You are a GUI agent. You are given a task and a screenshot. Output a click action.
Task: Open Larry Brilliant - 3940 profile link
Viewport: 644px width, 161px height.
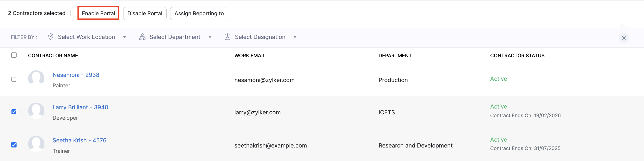coord(80,107)
